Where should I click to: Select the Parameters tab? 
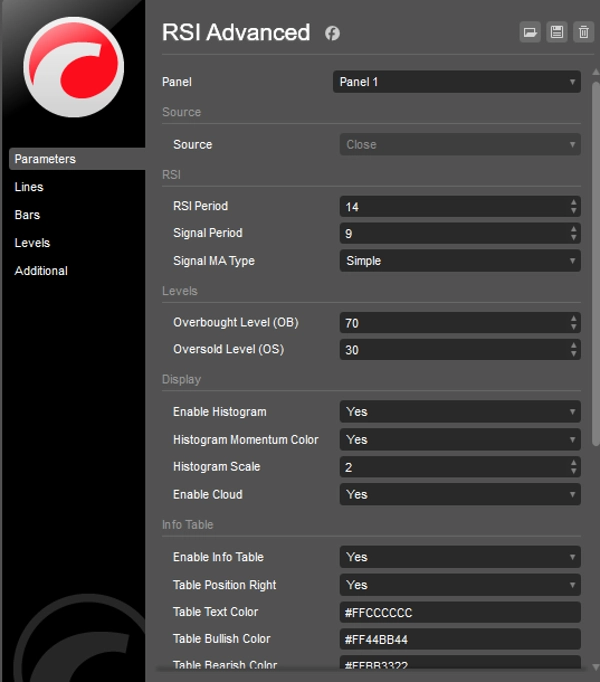pos(77,159)
